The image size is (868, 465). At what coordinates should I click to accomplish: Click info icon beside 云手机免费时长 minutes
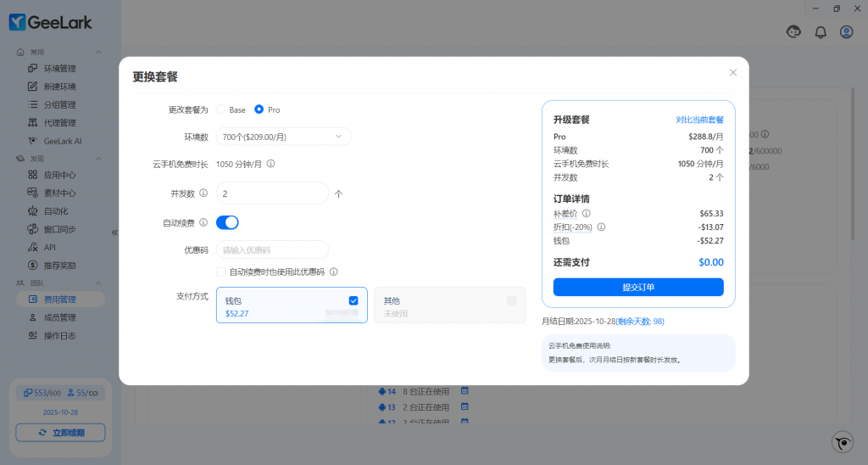270,165
